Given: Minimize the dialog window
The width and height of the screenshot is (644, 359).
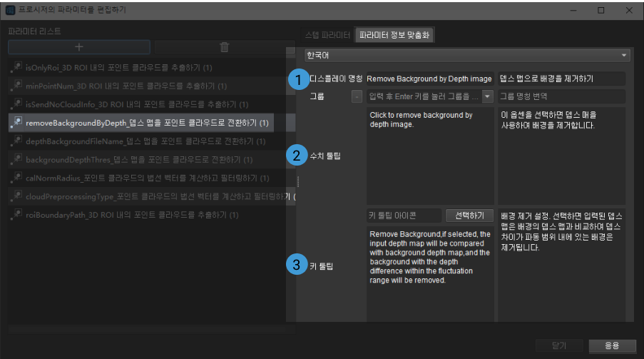Looking at the screenshot, I should coord(574,10).
